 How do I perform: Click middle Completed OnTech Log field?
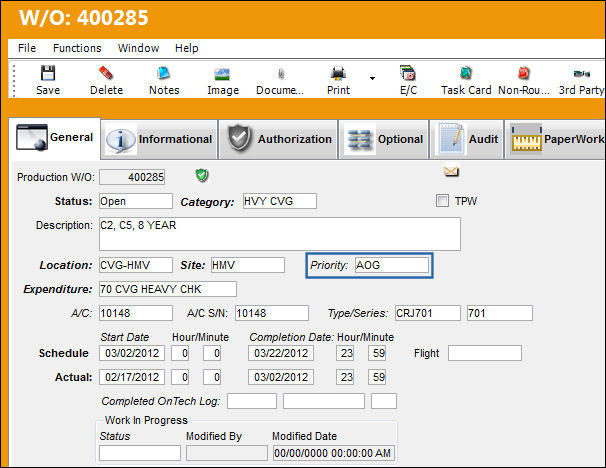[x=324, y=401]
